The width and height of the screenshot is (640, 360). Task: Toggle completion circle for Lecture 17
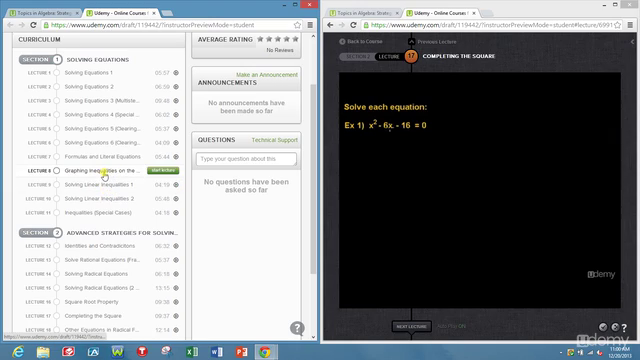[x=56, y=316]
